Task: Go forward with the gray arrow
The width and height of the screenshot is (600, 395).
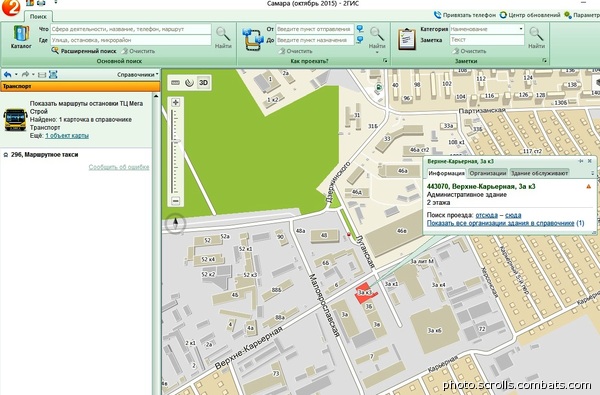Action: 25,74
